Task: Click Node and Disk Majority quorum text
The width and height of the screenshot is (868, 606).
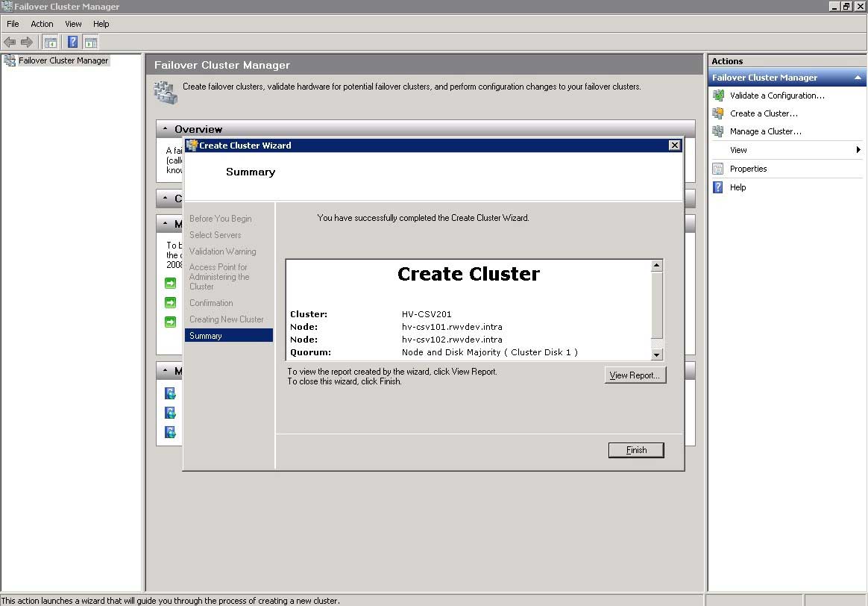Action: 489,352
